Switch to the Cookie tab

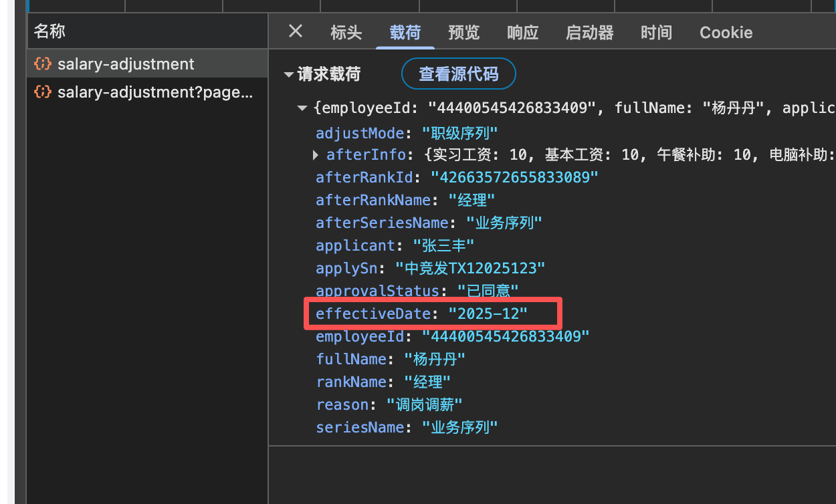point(726,32)
